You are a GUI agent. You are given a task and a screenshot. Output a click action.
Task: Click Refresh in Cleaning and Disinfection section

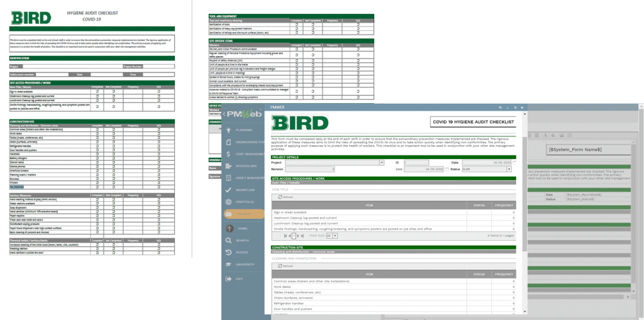[x=286, y=267]
